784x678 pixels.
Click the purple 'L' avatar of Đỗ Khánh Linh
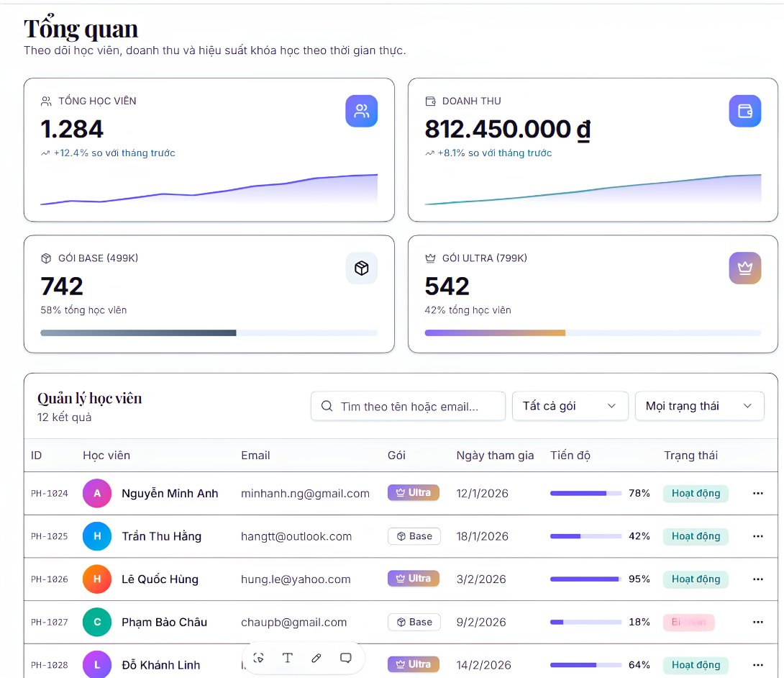[x=97, y=664]
